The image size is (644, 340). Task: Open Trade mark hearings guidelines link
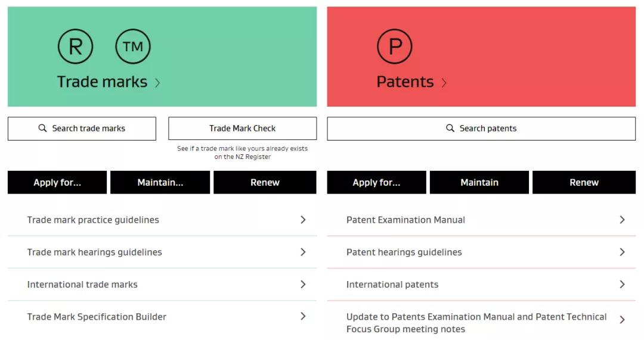click(162, 252)
